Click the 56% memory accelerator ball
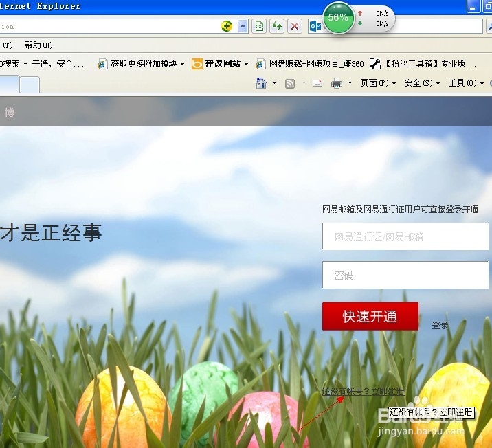The image size is (492, 448). (338, 18)
